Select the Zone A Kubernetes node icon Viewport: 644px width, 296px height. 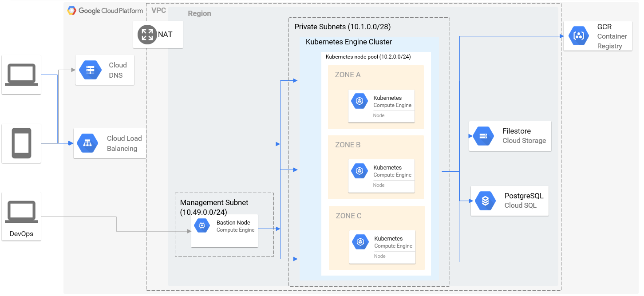360,101
